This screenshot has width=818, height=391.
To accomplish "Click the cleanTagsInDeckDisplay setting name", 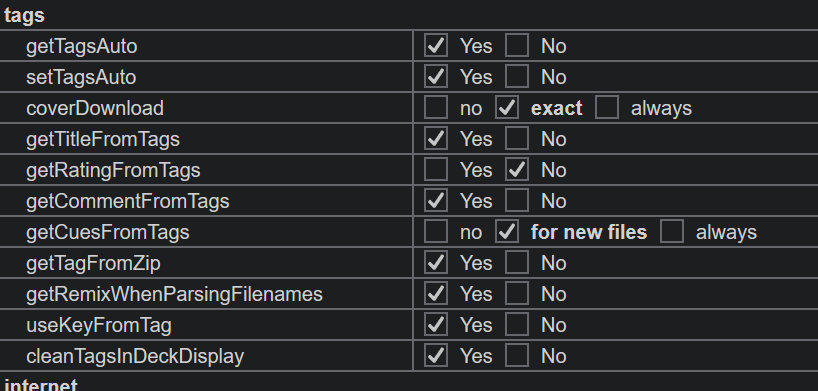I will click(x=135, y=356).
